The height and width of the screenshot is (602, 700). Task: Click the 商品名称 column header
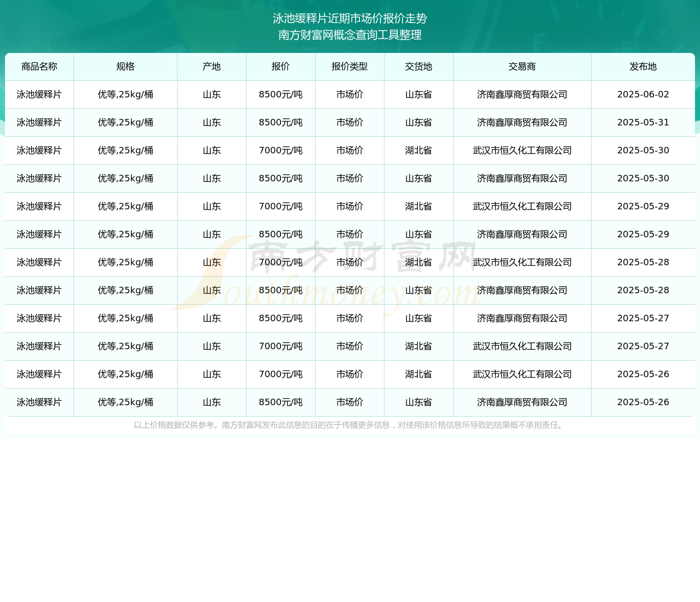point(39,66)
